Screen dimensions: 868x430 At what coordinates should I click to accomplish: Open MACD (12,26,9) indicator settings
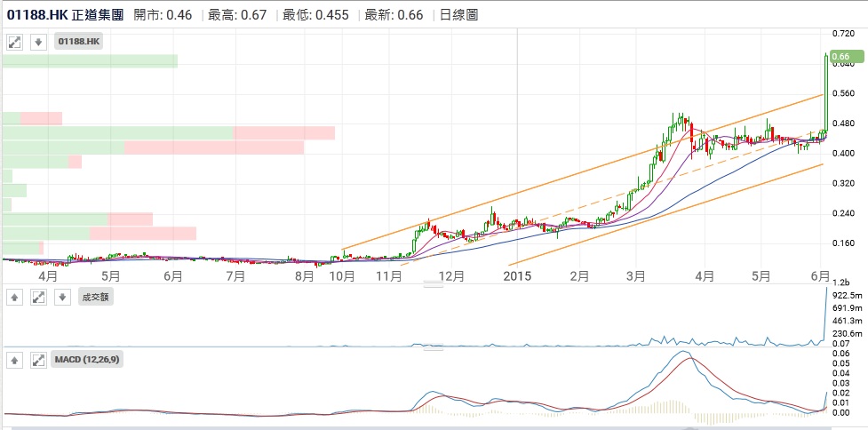tap(87, 360)
